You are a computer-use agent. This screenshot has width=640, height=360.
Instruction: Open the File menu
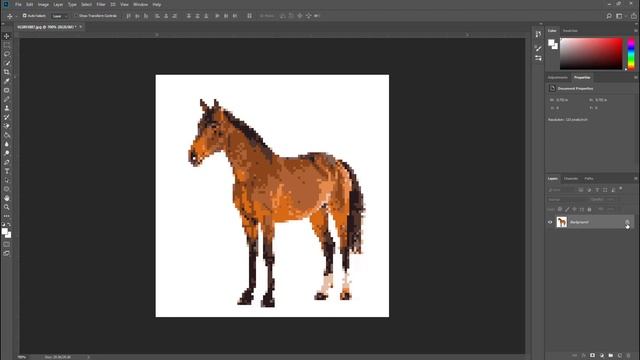(18, 4)
